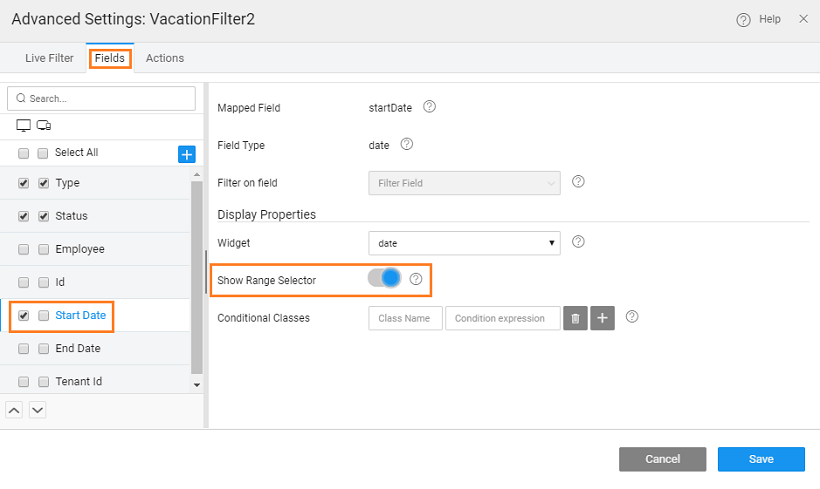The width and height of the screenshot is (820, 489).
Task: Click help icon next to Mapped Field
Action: 430,108
